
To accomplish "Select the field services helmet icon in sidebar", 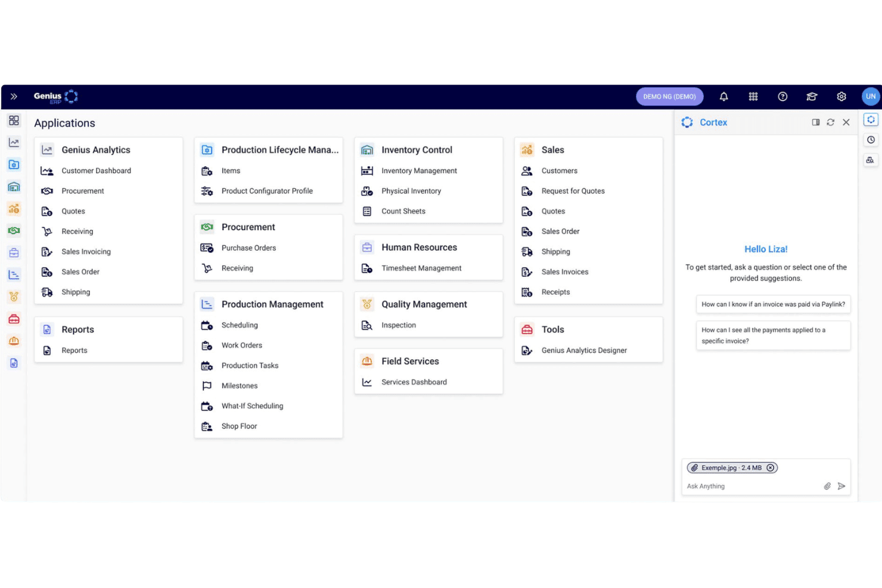I will (x=14, y=341).
